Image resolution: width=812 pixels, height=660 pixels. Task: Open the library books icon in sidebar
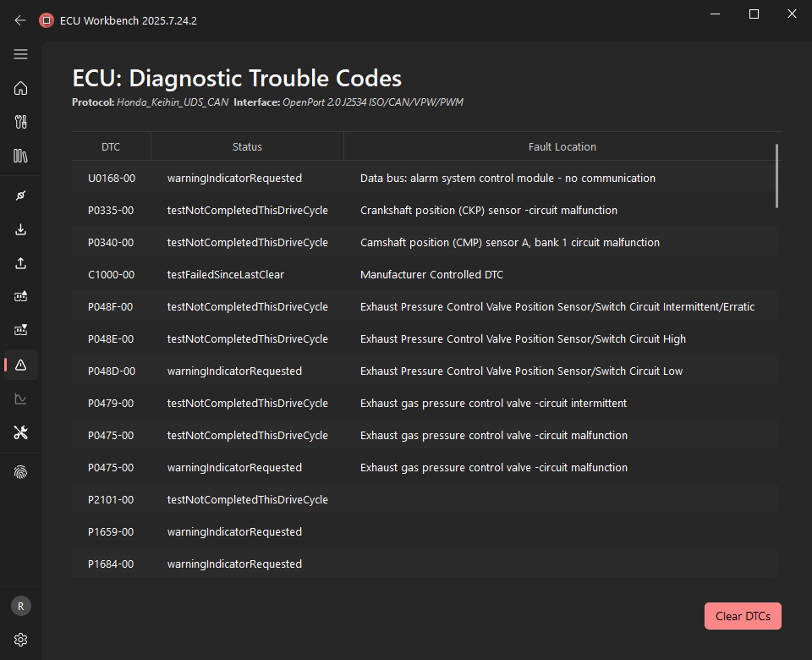coord(21,156)
